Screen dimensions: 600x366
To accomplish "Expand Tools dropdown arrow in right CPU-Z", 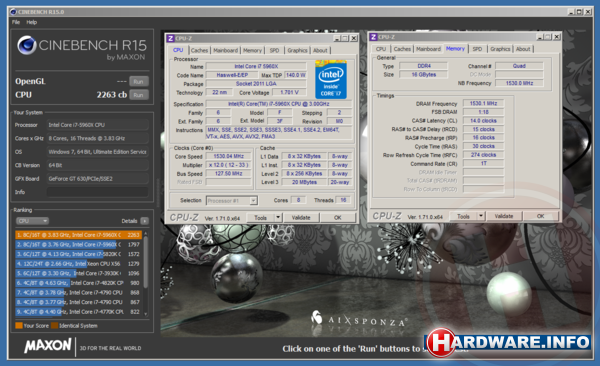I will (x=481, y=216).
